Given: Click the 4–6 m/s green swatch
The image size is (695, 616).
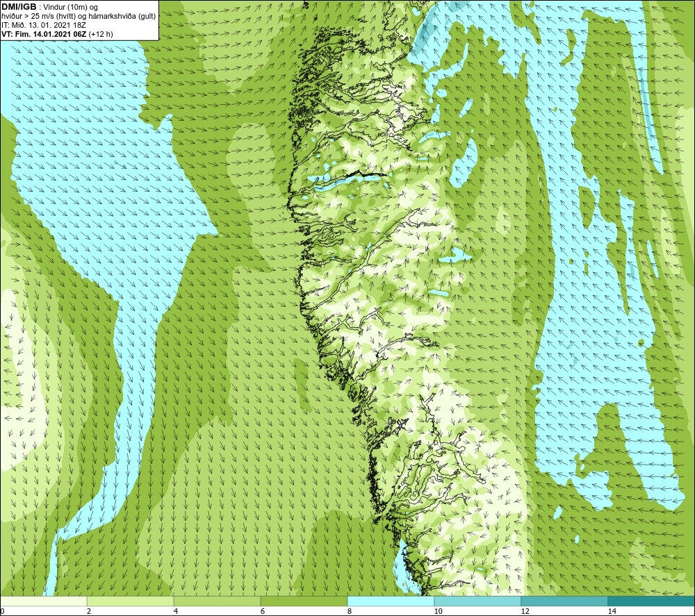Looking at the screenshot, I should click(217, 601).
